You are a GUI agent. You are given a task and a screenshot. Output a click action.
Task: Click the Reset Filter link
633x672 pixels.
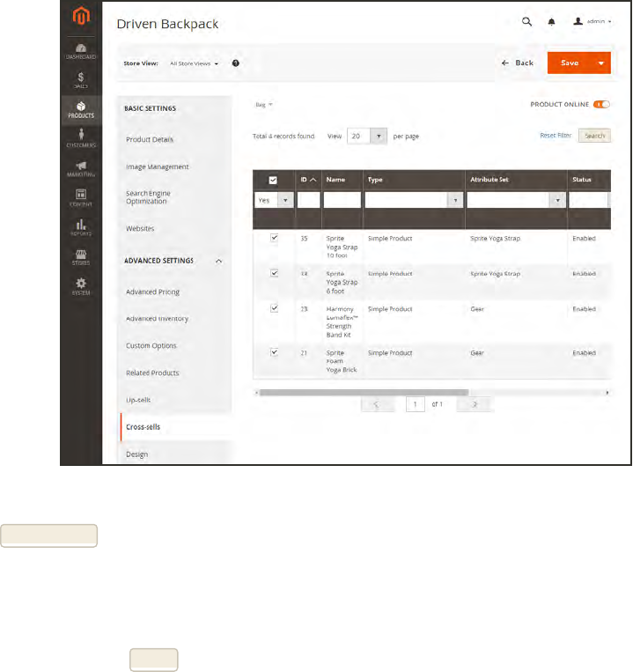point(556,136)
